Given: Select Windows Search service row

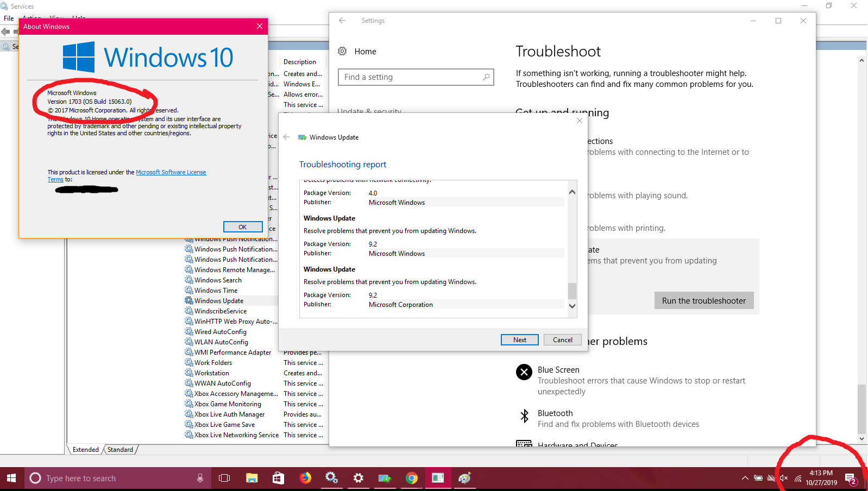Looking at the screenshot, I should pyautogui.click(x=218, y=280).
